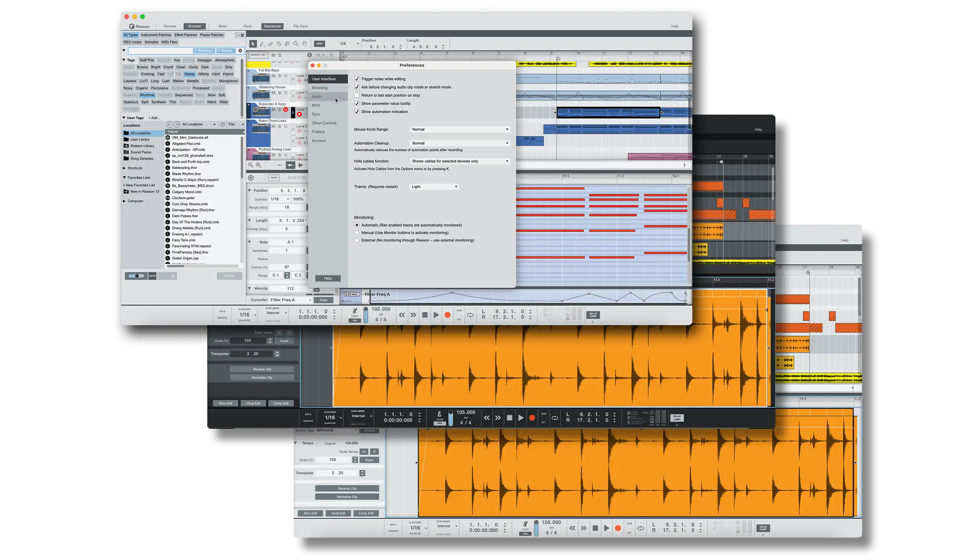Uncheck Show automation indication
Screen dimensions: 975x560
(x=357, y=111)
